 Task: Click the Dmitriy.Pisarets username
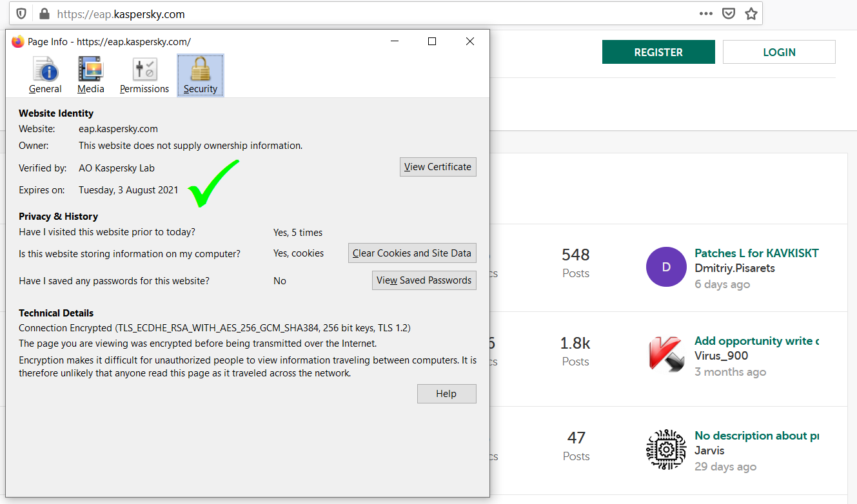tap(734, 268)
